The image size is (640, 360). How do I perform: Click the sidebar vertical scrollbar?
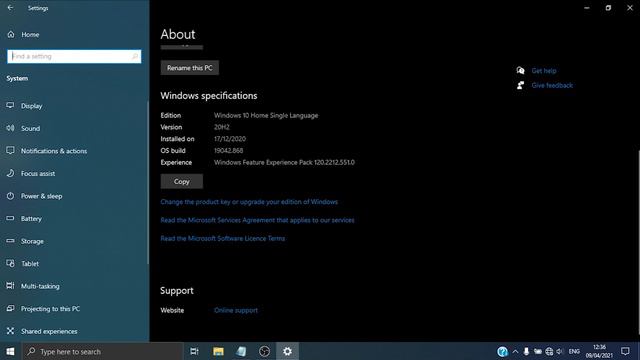tap(148, 182)
